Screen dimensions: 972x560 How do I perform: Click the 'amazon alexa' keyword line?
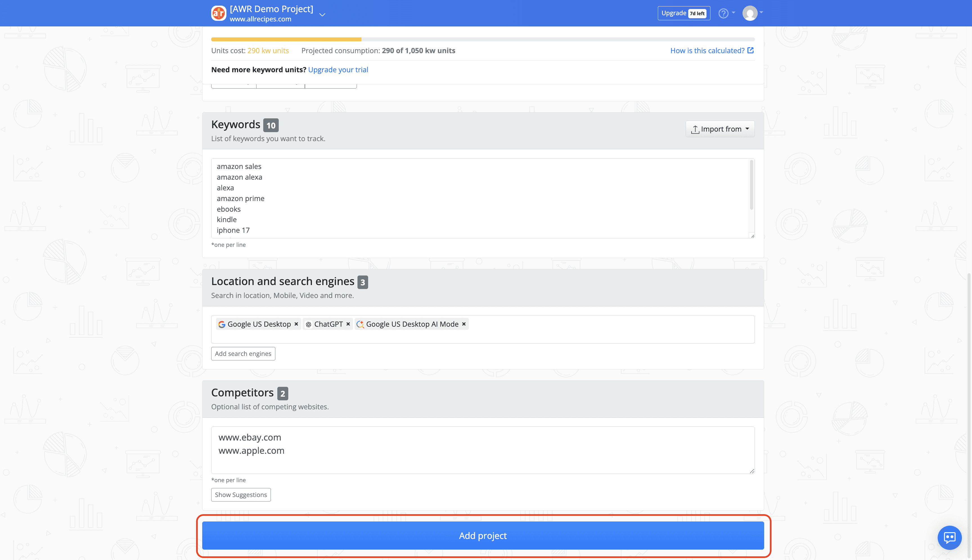[x=239, y=177]
